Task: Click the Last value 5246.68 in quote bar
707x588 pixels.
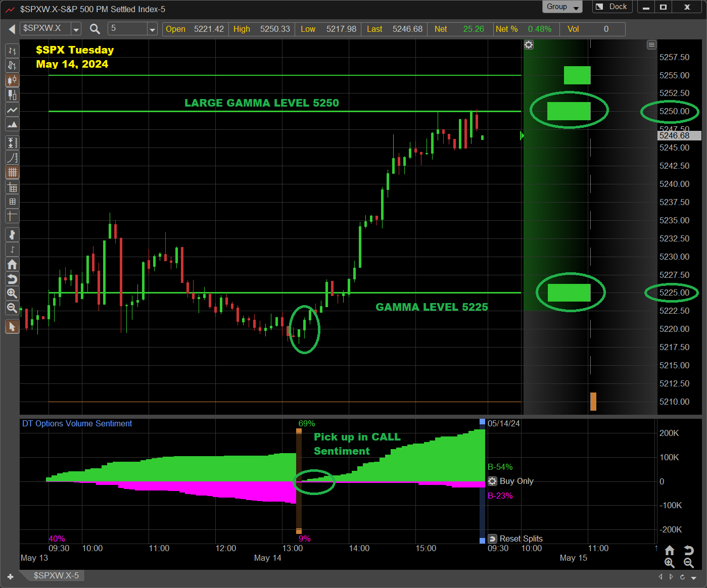Action: click(x=407, y=29)
